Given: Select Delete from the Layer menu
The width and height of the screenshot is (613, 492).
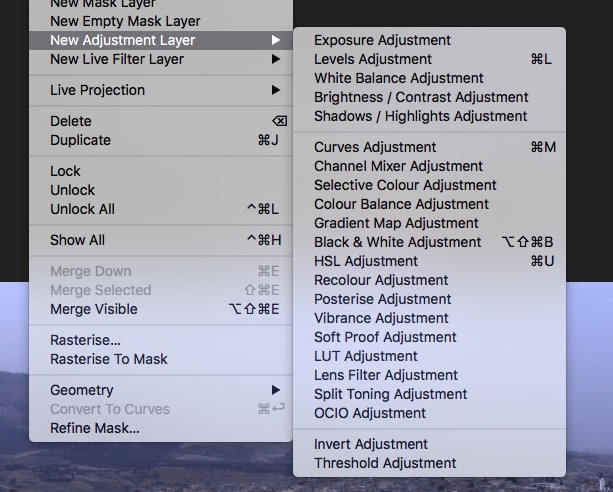Looking at the screenshot, I should point(161,121).
